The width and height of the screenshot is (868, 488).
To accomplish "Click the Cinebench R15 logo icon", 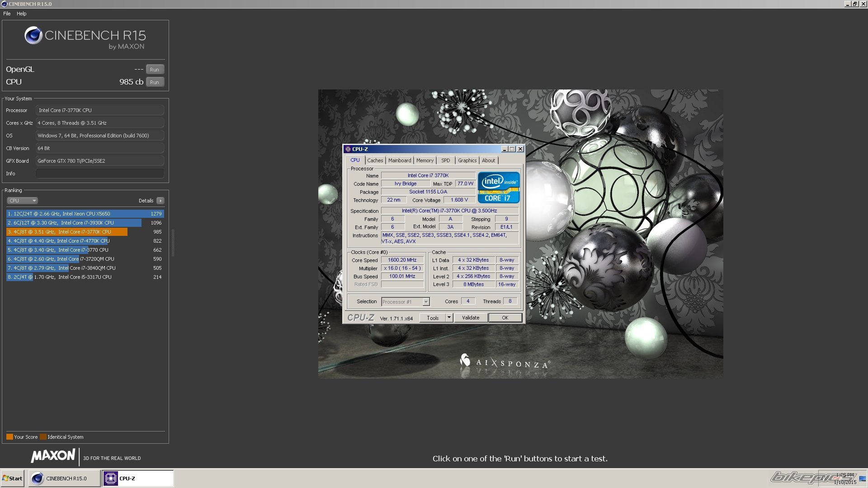I will (33, 35).
